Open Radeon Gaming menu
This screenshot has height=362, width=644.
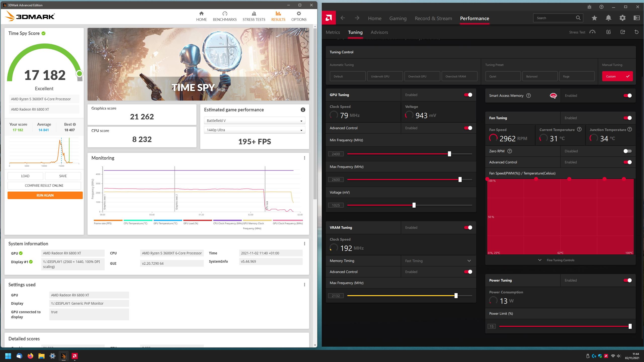coord(398,18)
